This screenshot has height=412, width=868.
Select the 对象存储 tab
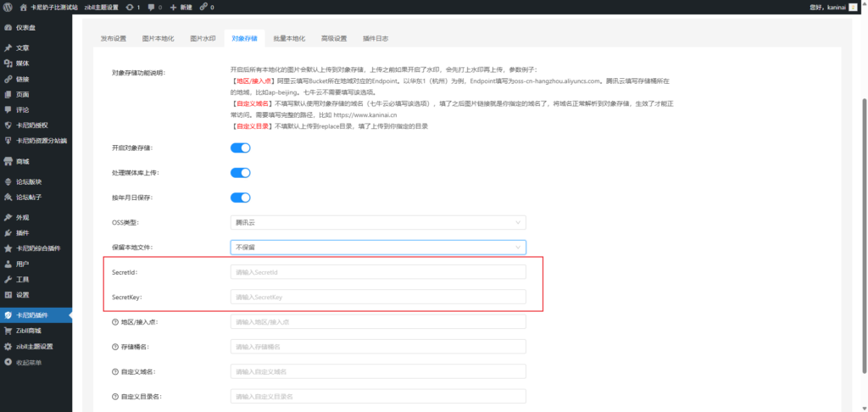(245, 39)
